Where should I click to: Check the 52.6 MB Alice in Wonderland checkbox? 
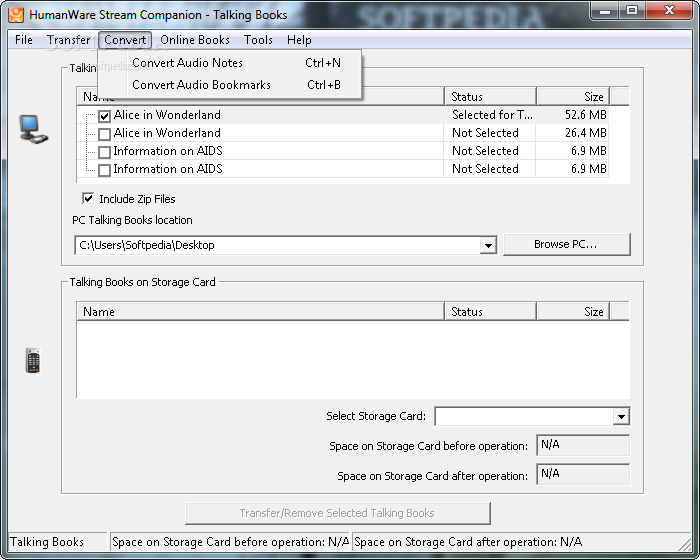104,116
